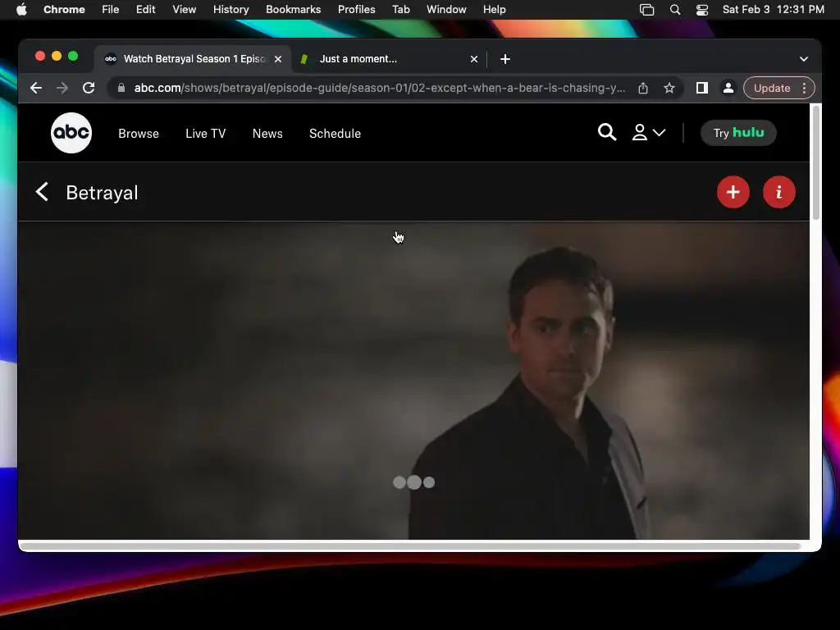This screenshot has width=840, height=630.
Task: Open Chrome profile avatar
Action: point(728,88)
